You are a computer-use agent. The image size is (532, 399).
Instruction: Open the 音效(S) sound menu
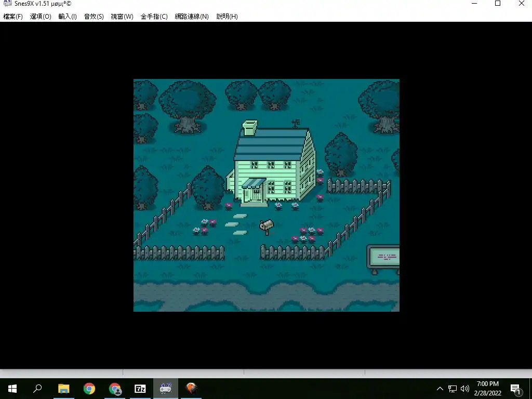pos(94,16)
